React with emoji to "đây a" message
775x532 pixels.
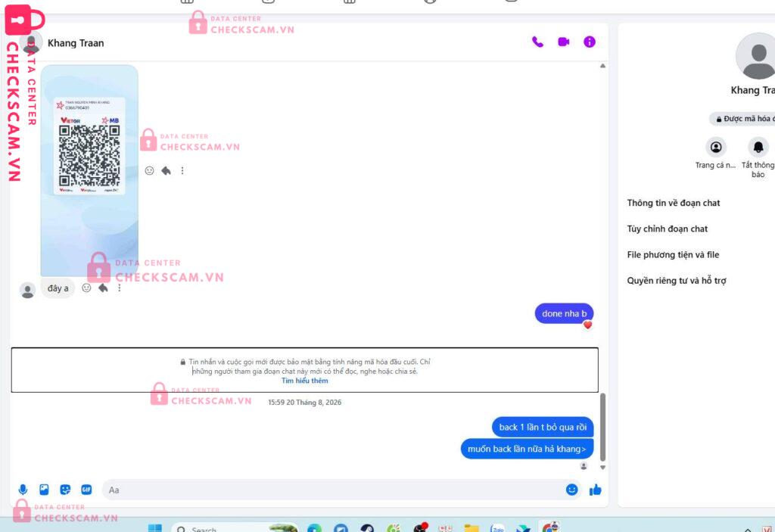coord(86,288)
